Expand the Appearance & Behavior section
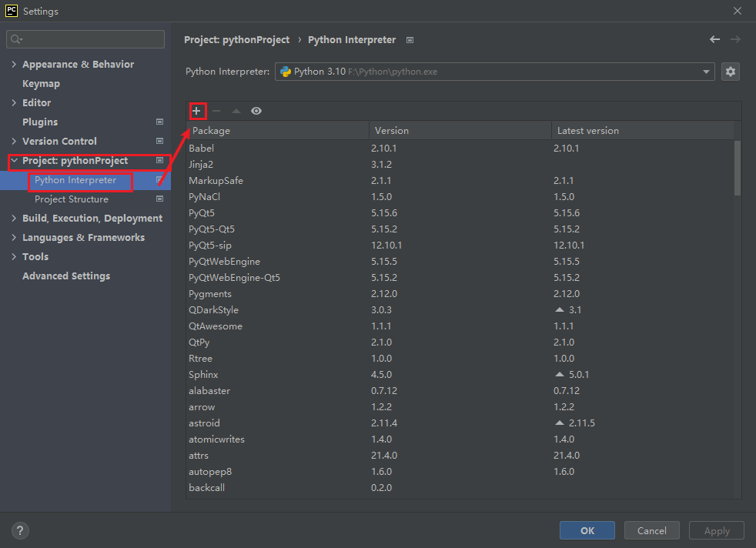The image size is (756, 548). [14, 65]
